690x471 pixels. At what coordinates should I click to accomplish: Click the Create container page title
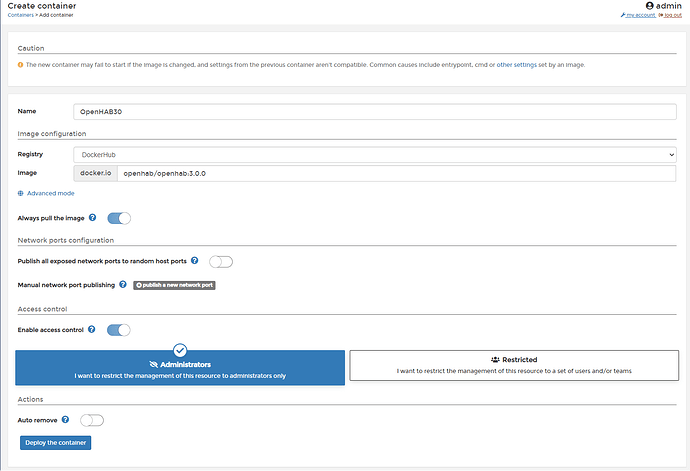pyautogui.click(x=42, y=6)
